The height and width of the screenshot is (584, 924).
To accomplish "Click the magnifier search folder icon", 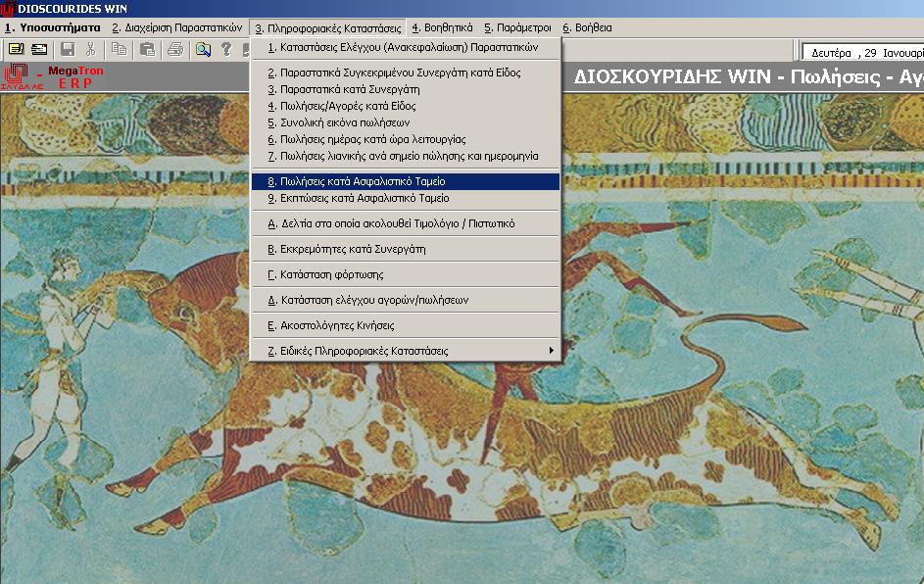I will coord(203,49).
